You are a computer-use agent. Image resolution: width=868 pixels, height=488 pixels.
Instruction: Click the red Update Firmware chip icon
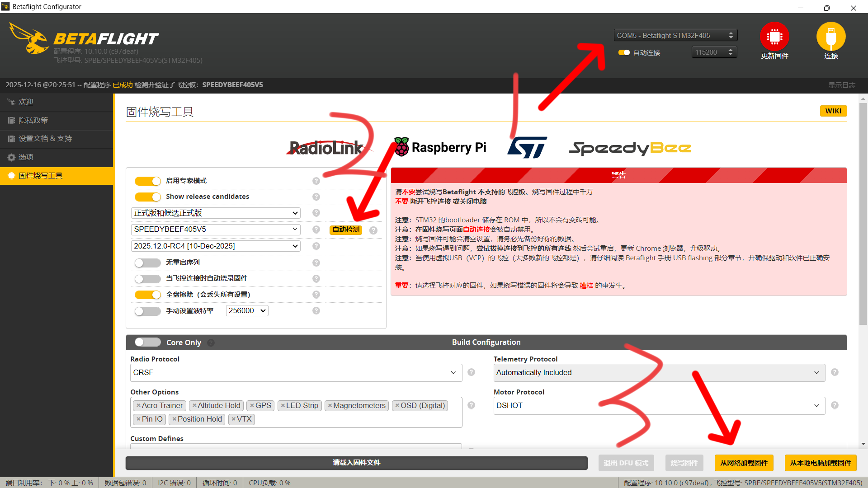pos(774,37)
